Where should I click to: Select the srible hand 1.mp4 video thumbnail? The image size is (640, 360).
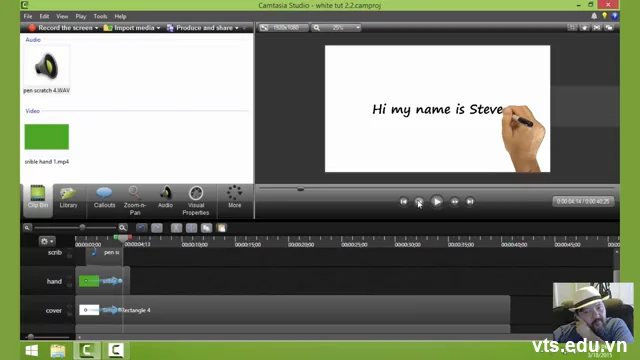coord(47,137)
